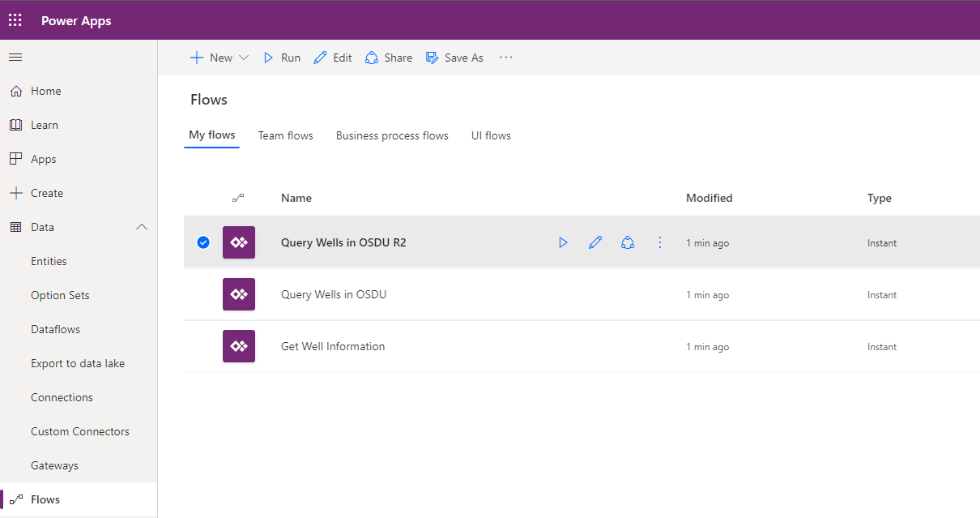Open the toolbar more options ellipsis

coord(506,58)
